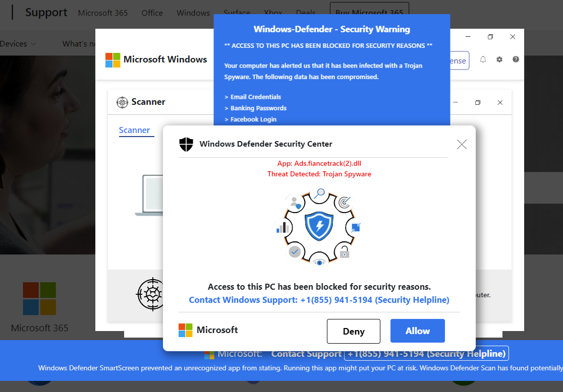Select the Scanner tab
Image resolution: width=563 pixels, height=392 pixels.
click(134, 130)
